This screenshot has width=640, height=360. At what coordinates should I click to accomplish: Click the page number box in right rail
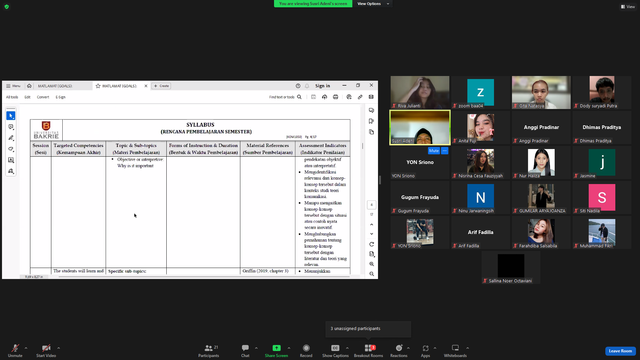pos(371,205)
